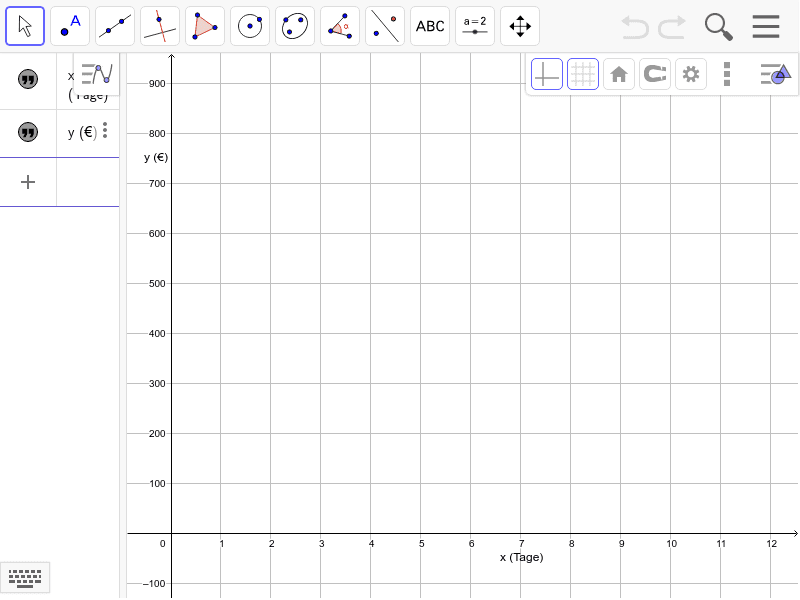Click the −100 y-axis tick label
Image resolution: width=800 pixels, height=600 pixels.
(x=154, y=584)
